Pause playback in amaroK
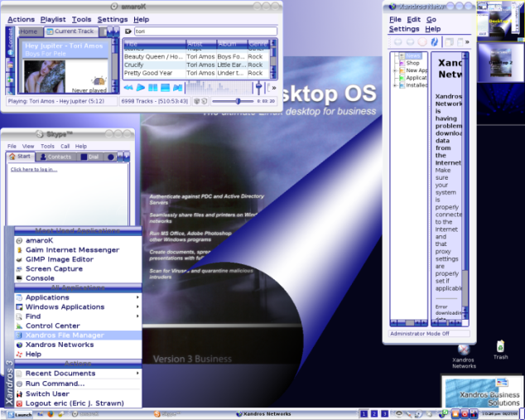Viewport: 525px width, 420px height. pyautogui.click(x=152, y=88)
